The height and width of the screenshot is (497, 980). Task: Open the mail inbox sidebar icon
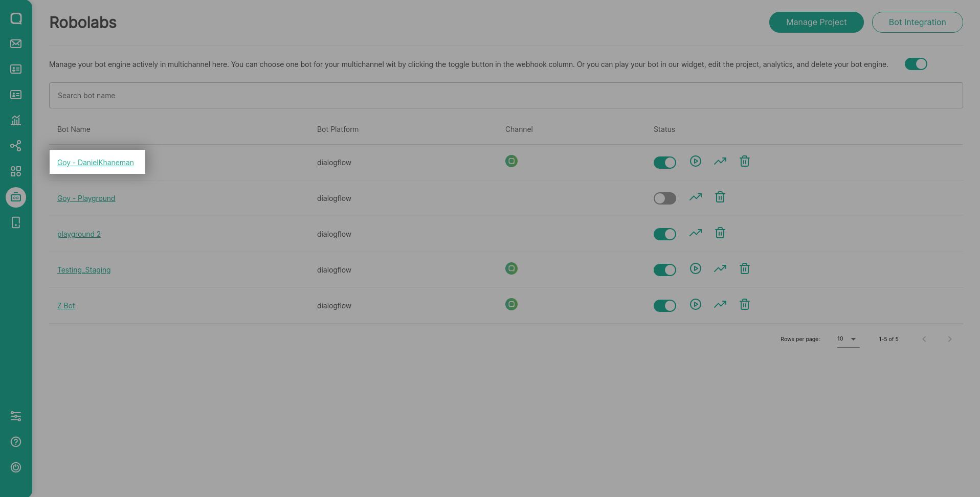[x=16, y=44]
